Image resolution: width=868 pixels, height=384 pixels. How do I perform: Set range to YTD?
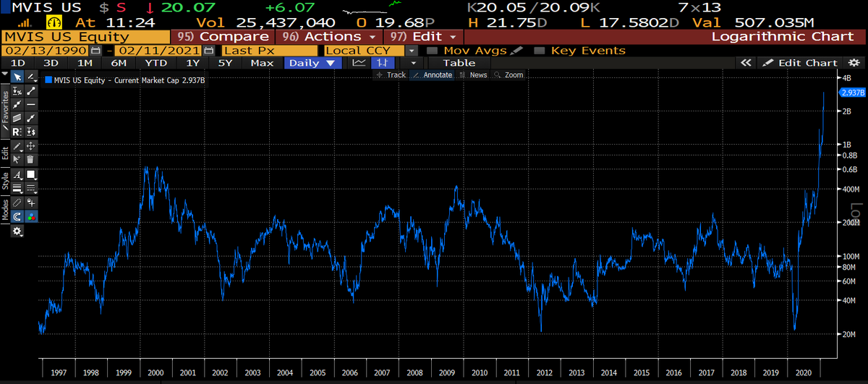point(156,63)
